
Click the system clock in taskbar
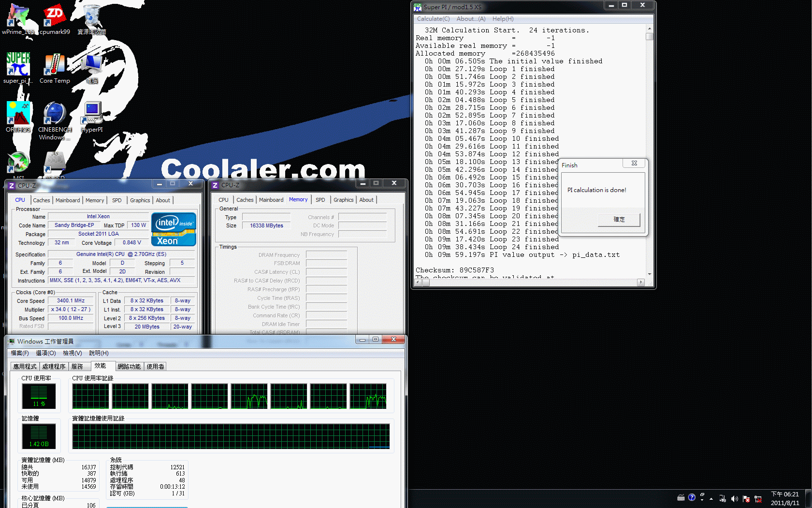pos(784,498)
